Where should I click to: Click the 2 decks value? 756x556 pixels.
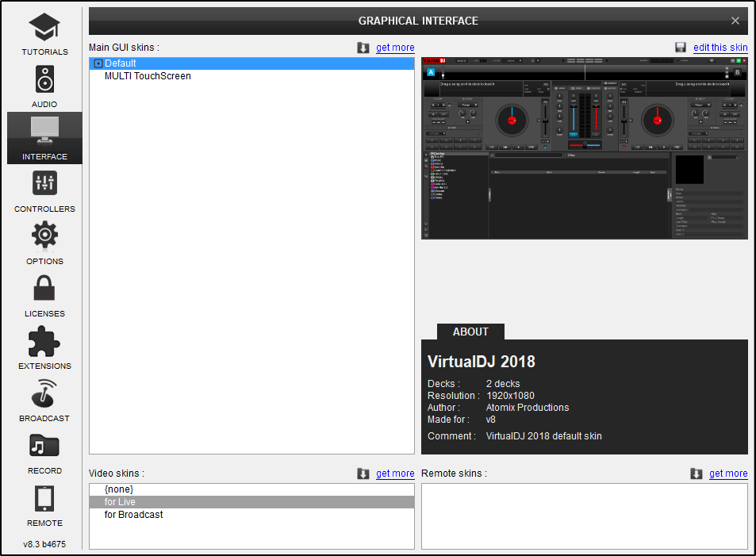(x=503, y=383)
